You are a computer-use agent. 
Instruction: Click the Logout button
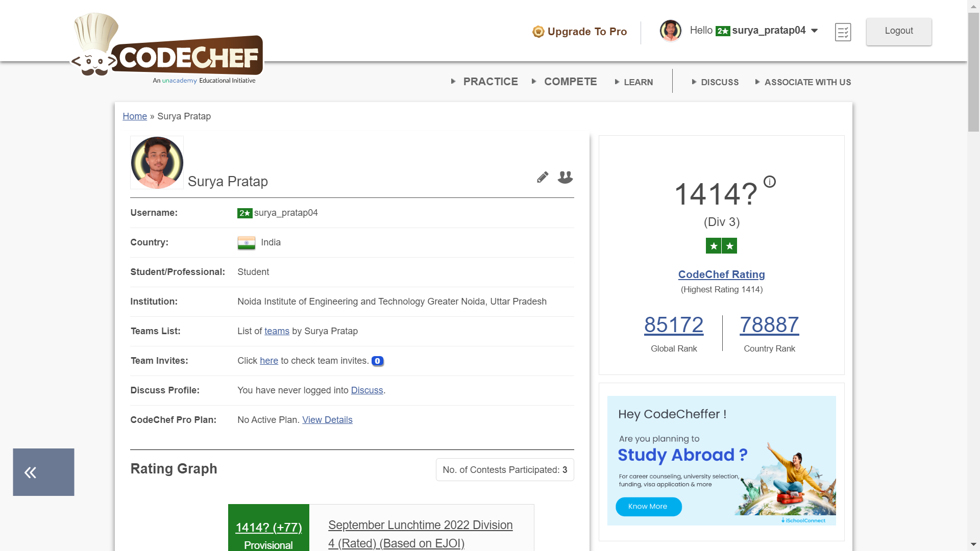(899, 31)
